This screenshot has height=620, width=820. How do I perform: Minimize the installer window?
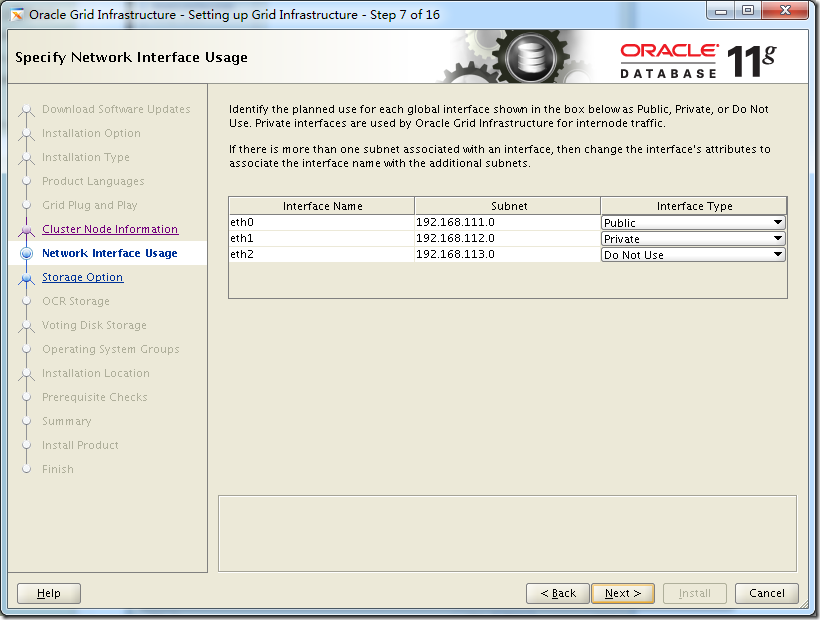click(x=721, y=10)
